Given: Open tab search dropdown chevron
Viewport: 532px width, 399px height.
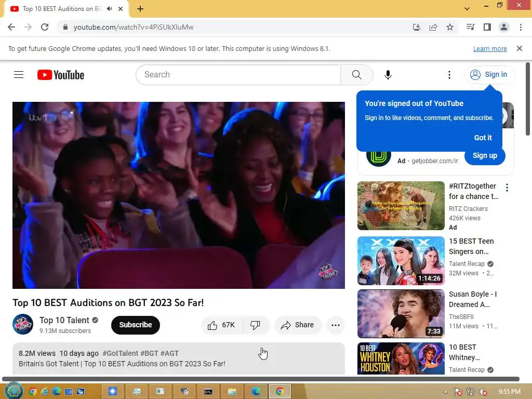Looking at the screenshot, I should (x=467, y=9).
